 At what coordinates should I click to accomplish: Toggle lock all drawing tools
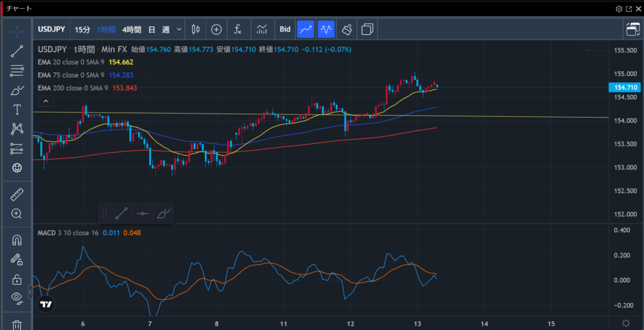[x=17, y=279]
